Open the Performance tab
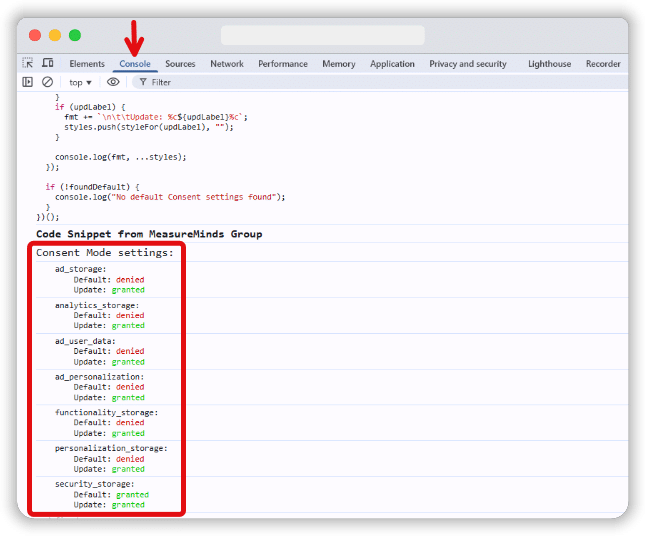 283,64
